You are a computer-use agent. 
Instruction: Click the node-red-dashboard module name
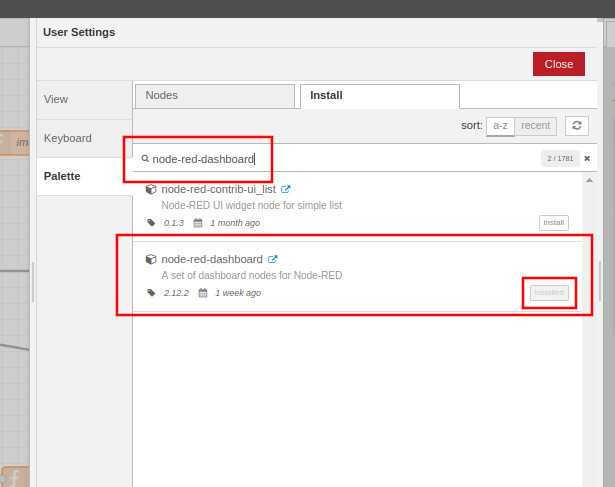coord(212,259)
